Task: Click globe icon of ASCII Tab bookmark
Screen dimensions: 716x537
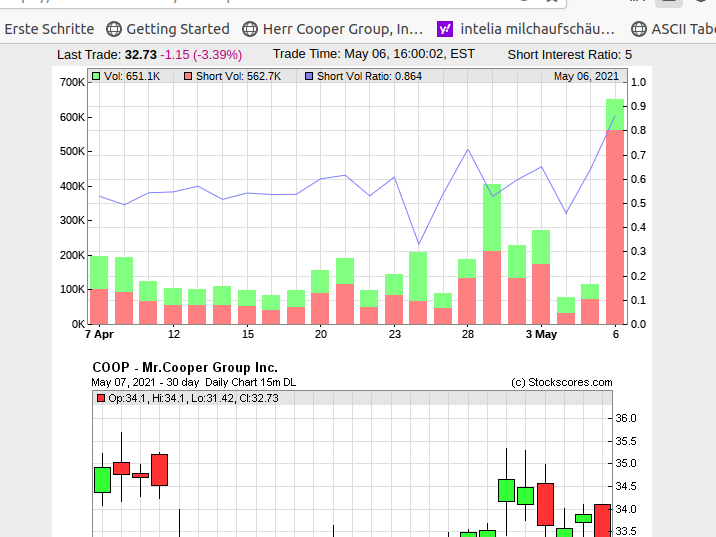Action: 638,29
